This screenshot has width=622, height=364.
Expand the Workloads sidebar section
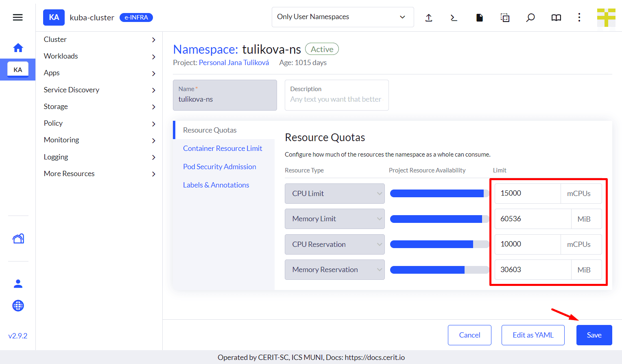(x=99, y=56)
